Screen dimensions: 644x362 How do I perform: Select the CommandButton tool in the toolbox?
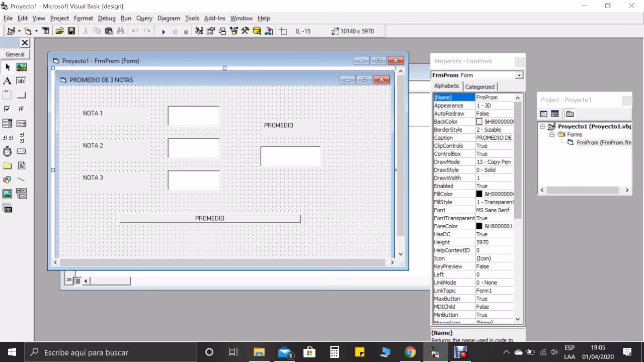[x=21, y=95]
